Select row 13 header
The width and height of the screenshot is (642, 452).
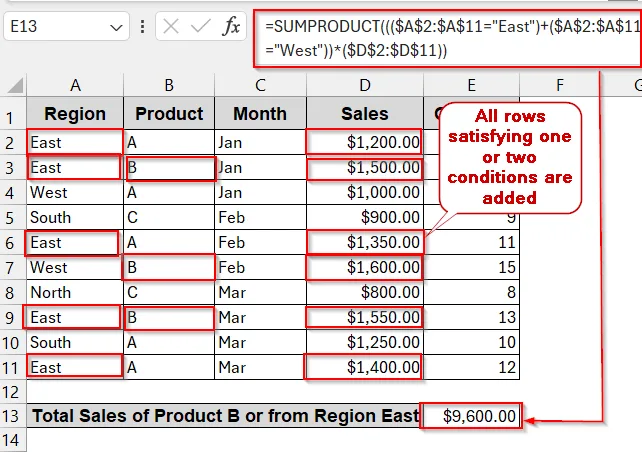13,416
